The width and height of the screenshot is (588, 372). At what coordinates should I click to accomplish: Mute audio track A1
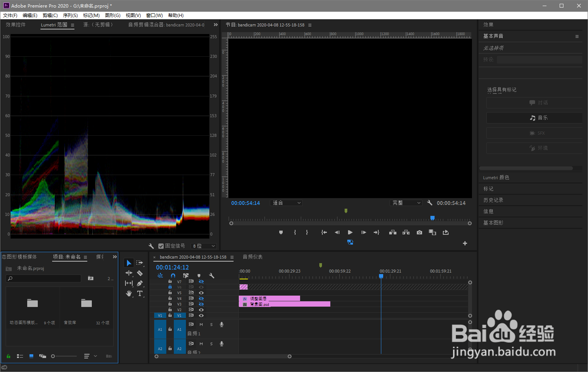pyautogui.click(x=201, y=324)
